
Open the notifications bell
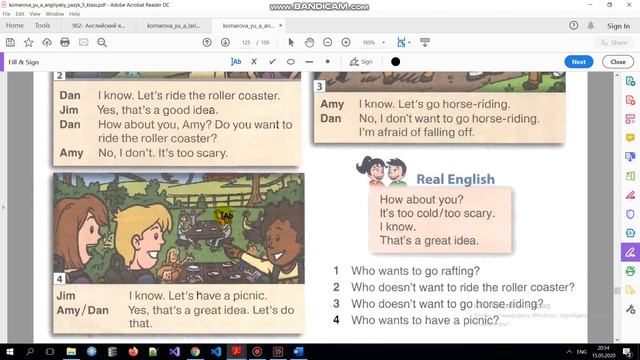[x=591, y=26]
